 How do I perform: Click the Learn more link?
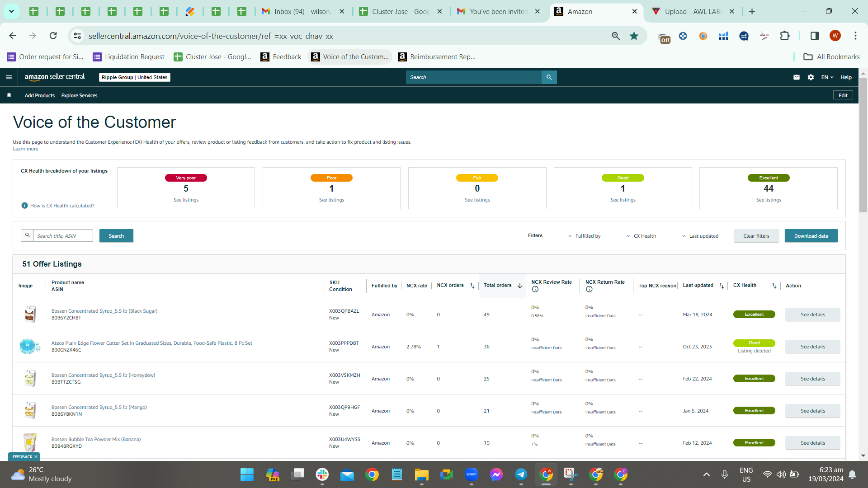tap(25, 149)
